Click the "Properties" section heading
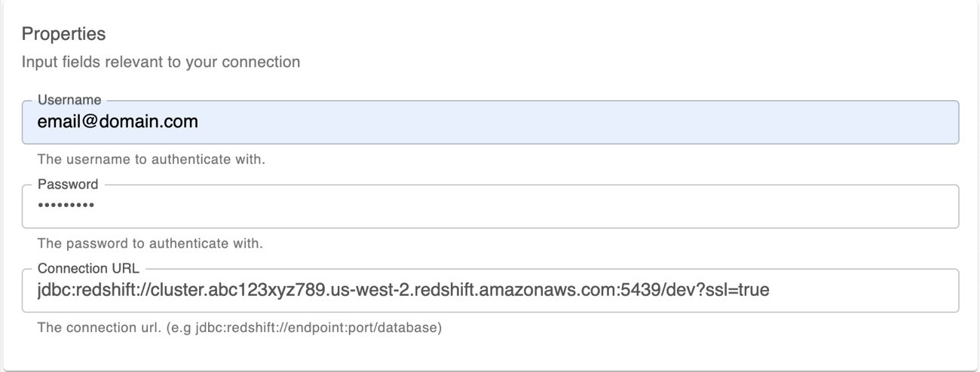Image resolution: width=980 pixels, height=372 pixels. 63,34
